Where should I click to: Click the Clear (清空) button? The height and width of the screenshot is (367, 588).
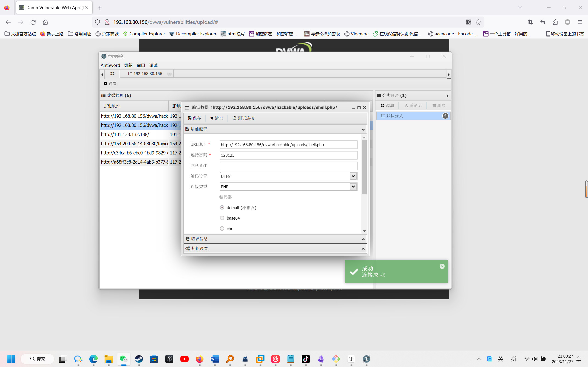(x=216, y=118)
